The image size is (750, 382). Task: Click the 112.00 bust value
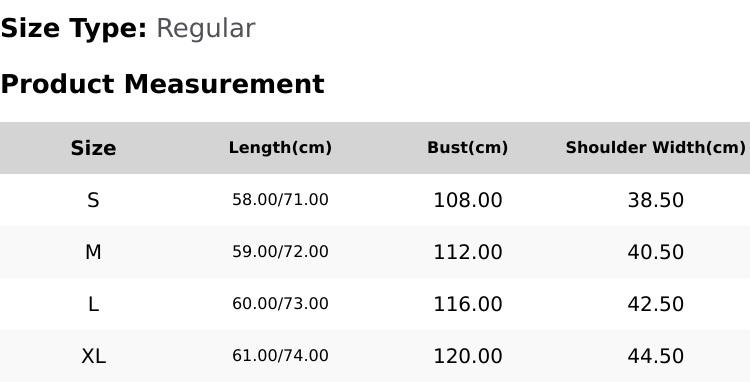point(467,252)
